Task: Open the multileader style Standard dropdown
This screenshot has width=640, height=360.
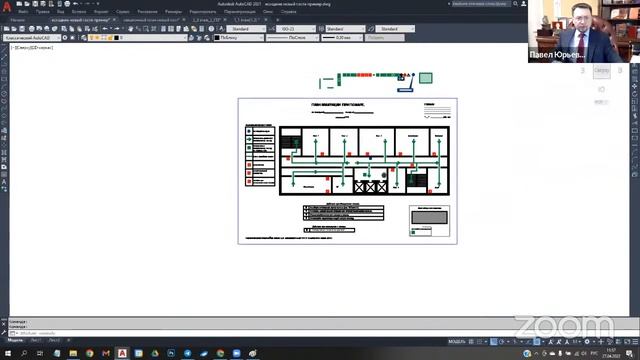Action: (395, 29)
